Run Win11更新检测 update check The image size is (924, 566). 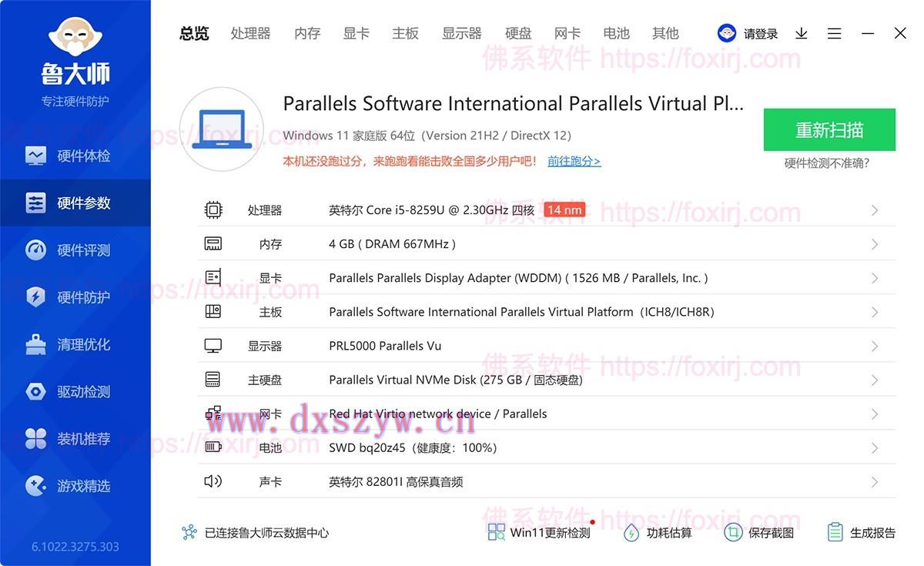(539, 532)
